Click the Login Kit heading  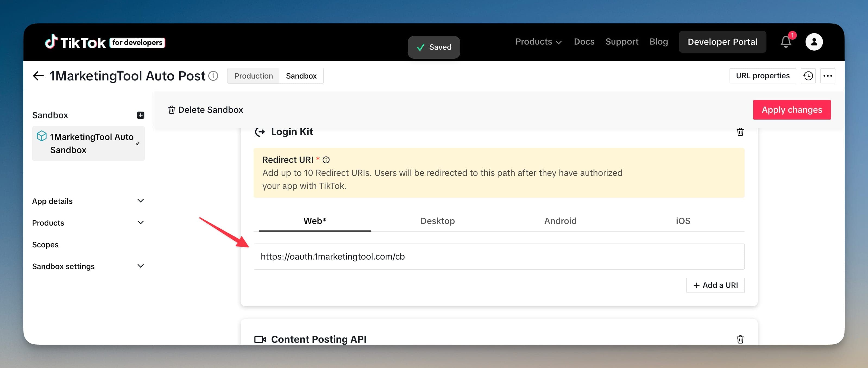click(292, 132)
